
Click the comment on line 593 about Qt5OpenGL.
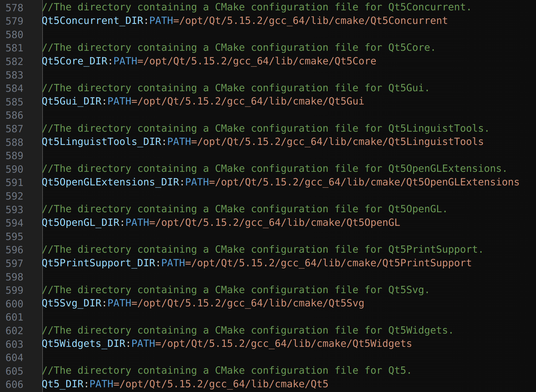244,209
